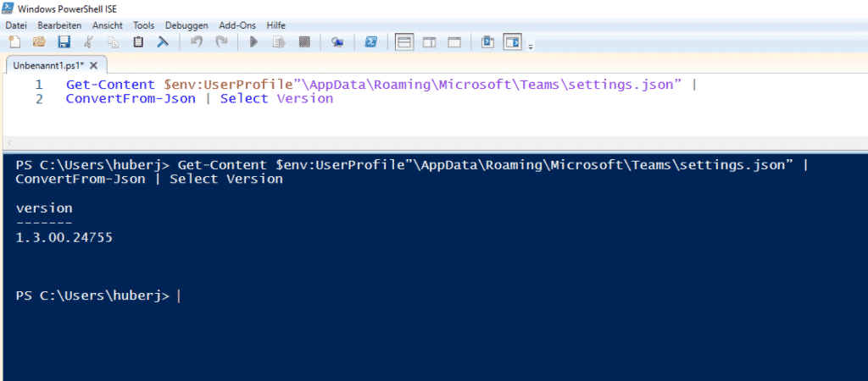Clear the console pane with the wiper icon
This screenshot has height=381, width=868.
point(163,42)
